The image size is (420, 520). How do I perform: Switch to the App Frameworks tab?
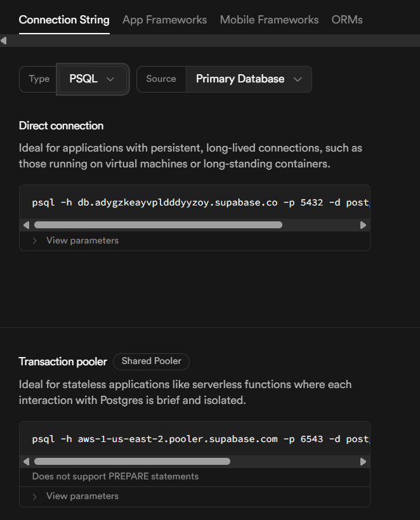coord(164,20)
